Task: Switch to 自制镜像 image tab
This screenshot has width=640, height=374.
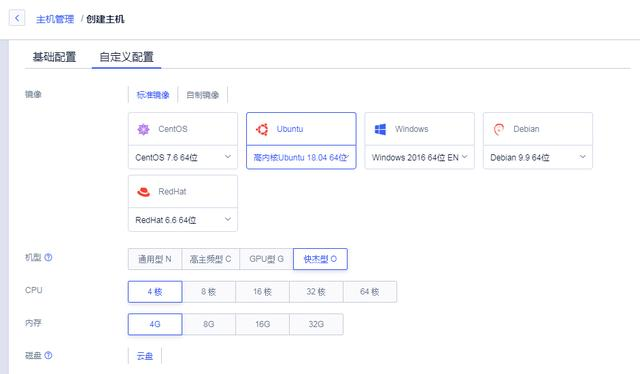Action: pyautogui.click(x=203, y=95)
